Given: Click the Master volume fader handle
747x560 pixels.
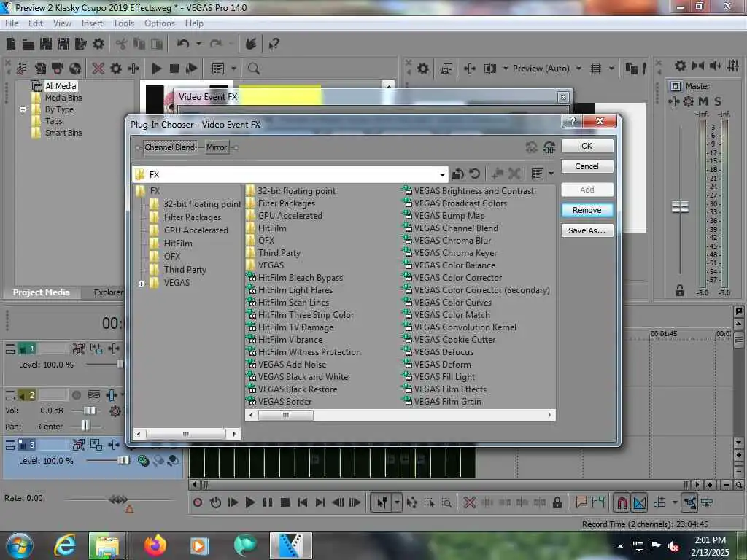Looking at the screenshot, I should pos(680,206).
